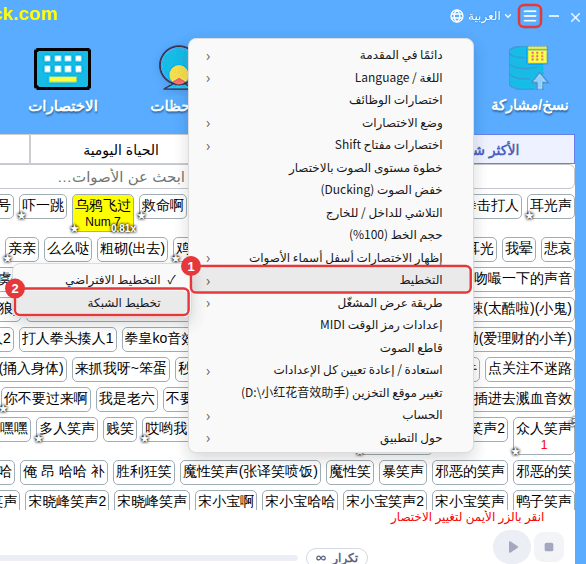The width and height of the screenshot is (586, 564).
Task: Play the 你不要过来啊 sound button
Action: tap(46, 399)
